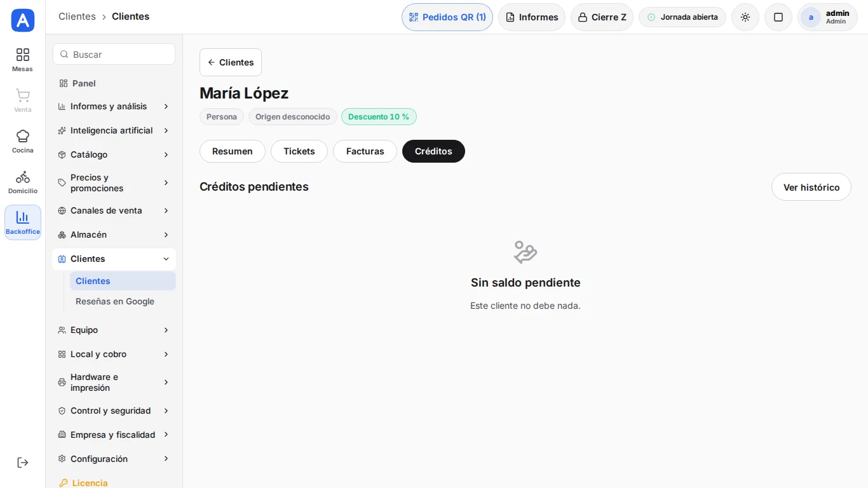
Task: Focus the Buscar search field
Action: coord(114,54)
